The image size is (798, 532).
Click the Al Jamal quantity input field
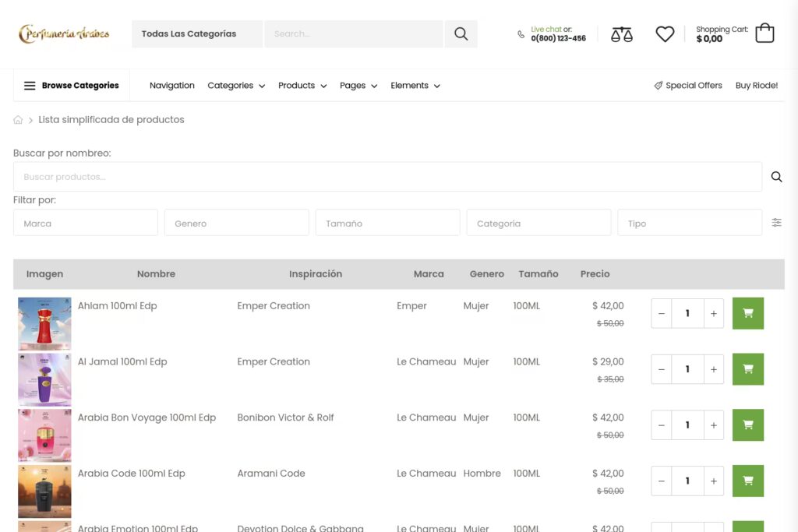pyautogui.click(x=687, y=369)
